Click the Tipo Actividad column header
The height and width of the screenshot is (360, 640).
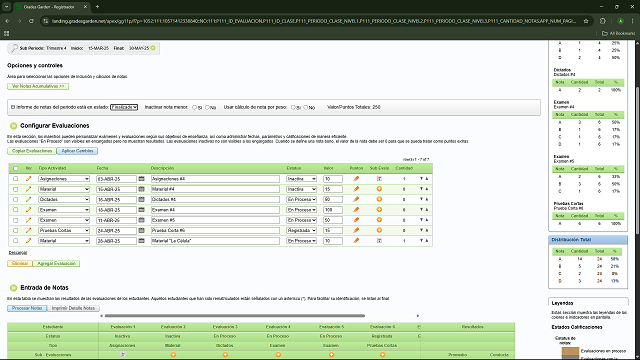click(52, 168)
